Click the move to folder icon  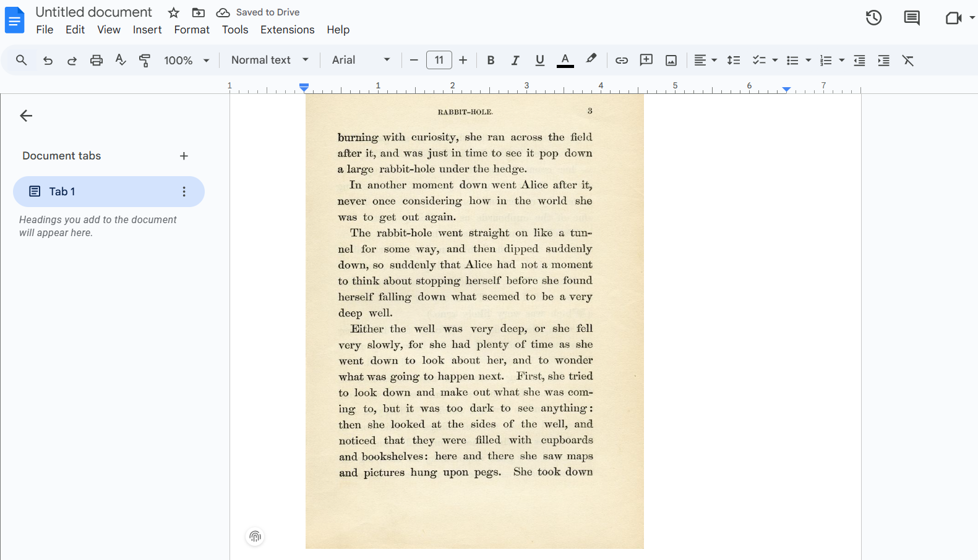point(199,12)
